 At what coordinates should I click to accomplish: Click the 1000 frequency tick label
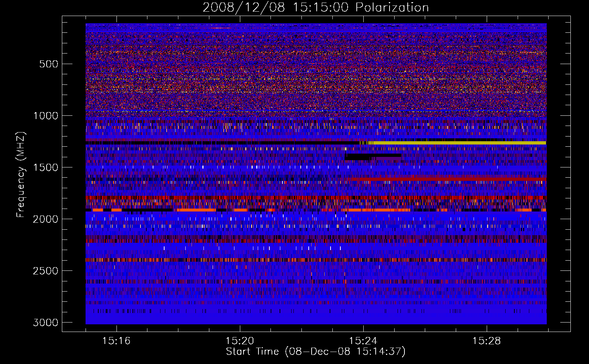pyautogui.click(x=46, y=116)
